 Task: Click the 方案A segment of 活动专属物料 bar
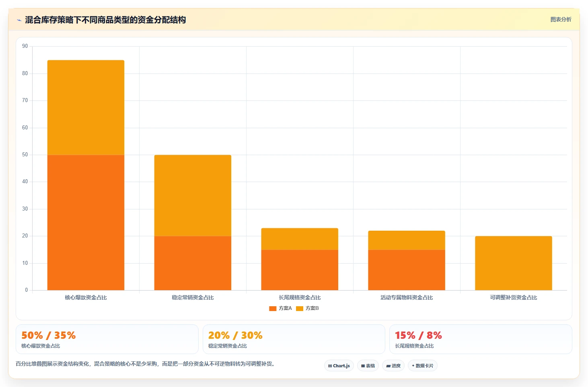(x=407, y=270)
